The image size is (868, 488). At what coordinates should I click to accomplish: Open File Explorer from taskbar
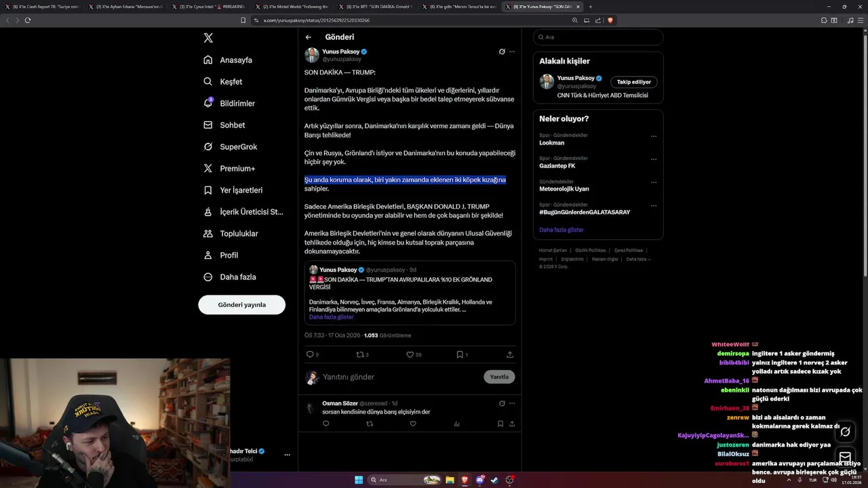click(450, 480)
